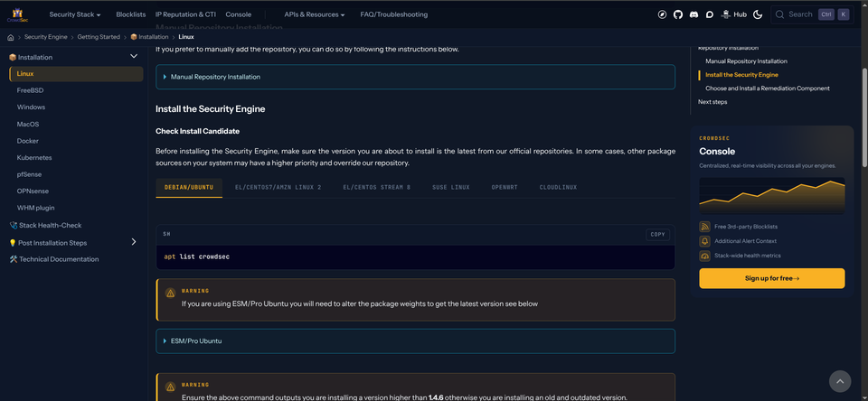Jump to Choose and Install a Remediation Component
This screenshot has width=868, height=401.
click(x=768, y=89)
